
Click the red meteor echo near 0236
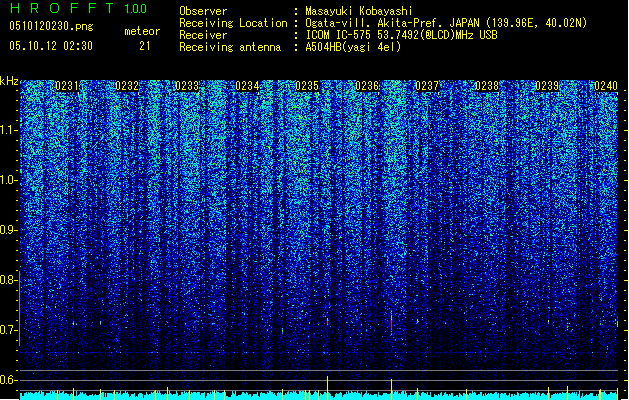click(x=392, y=323)
